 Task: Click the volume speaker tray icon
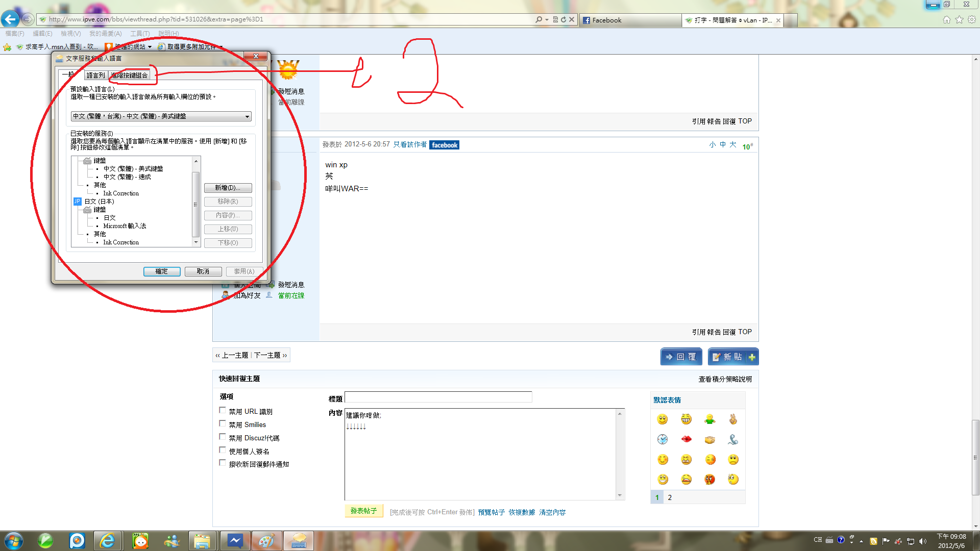(x=922, y=541)
